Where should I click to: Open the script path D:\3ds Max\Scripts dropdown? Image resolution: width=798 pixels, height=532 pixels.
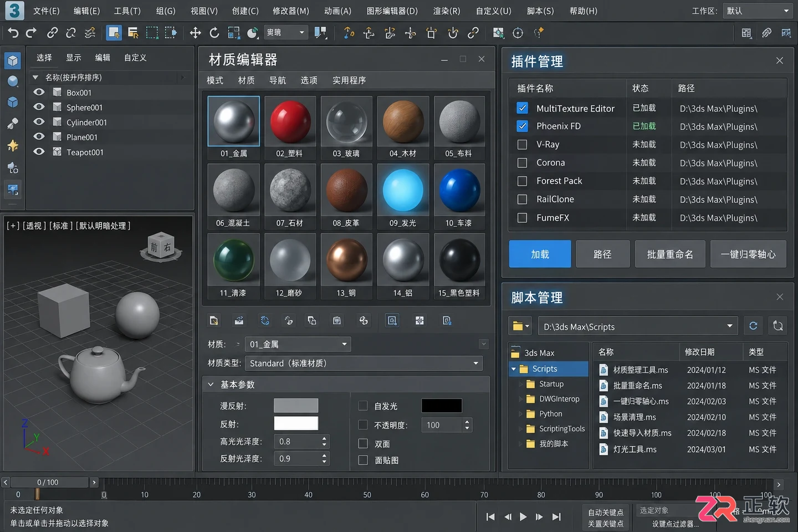click(x=638, y=326)
